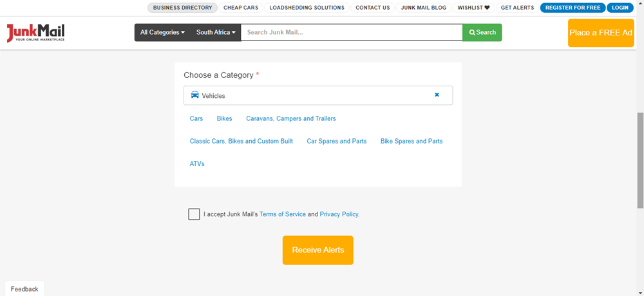This screenshot has width=644, height=296.
Task: Click the Search Junk Mail input field
Action: [352, 32]
